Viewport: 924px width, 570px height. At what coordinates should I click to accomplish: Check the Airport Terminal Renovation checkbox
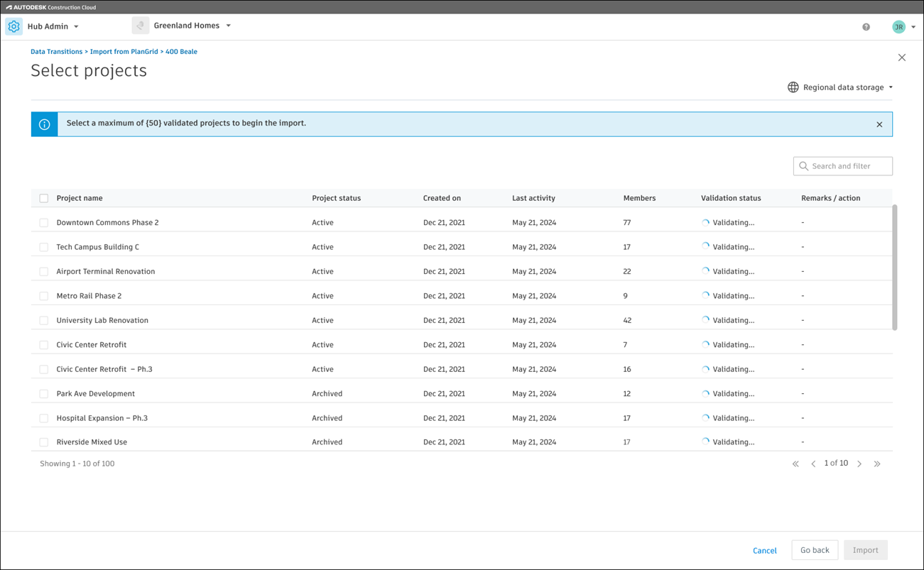click(x=44, y=271)
